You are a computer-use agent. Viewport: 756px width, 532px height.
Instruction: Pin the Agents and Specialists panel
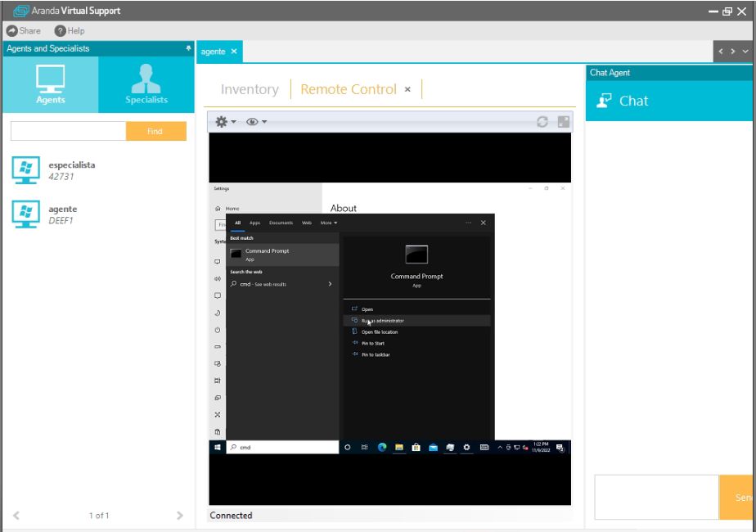pos(188,48)
